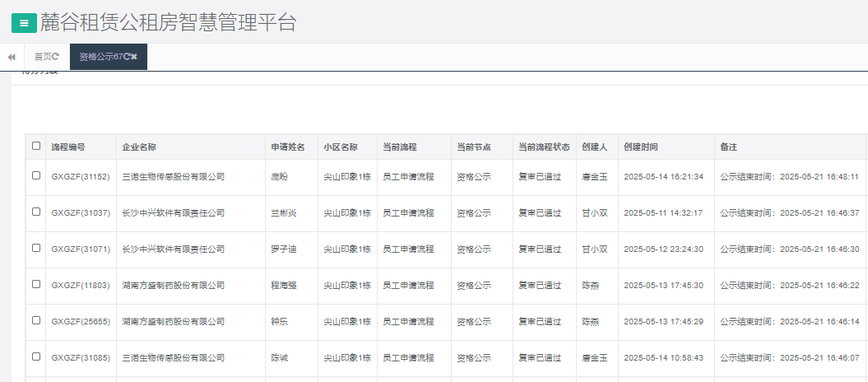868x382 pixels.
Task: Check the row GXGZF(31037) checkbox
Action: [x=36, y=212]
